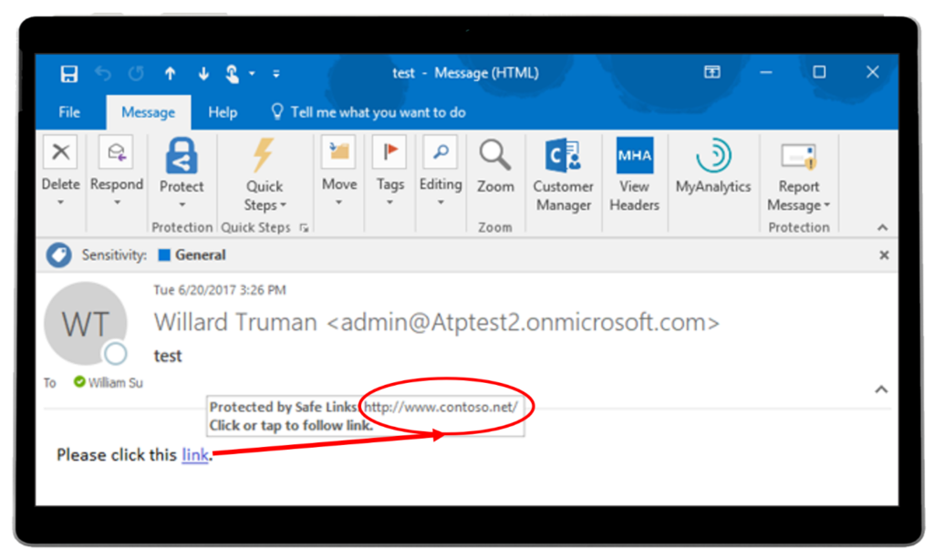This screenshot has height=560, width=934.
Task: Click the Move folder icon
Action: click(338, 151)
